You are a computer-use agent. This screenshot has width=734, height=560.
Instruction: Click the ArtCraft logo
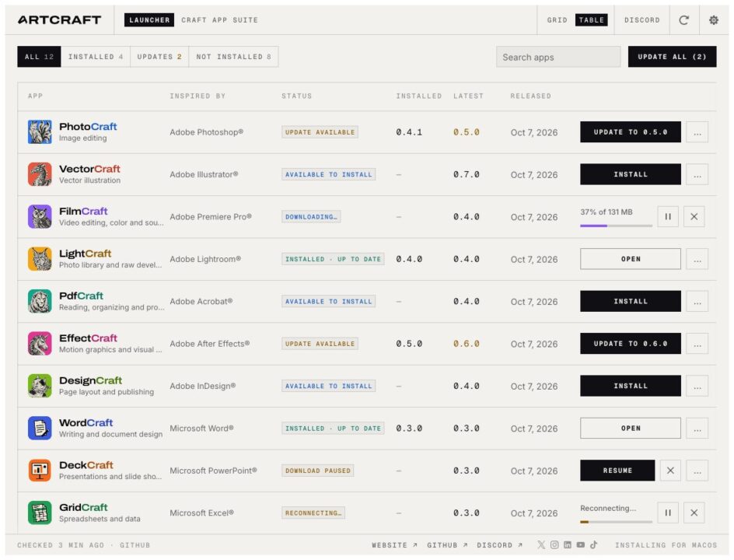pos(59,20)
